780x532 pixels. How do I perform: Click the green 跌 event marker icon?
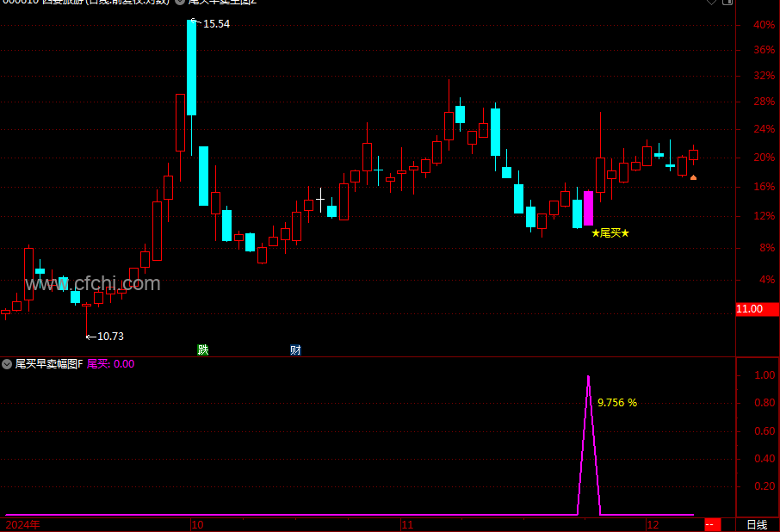tap(203, 350)
